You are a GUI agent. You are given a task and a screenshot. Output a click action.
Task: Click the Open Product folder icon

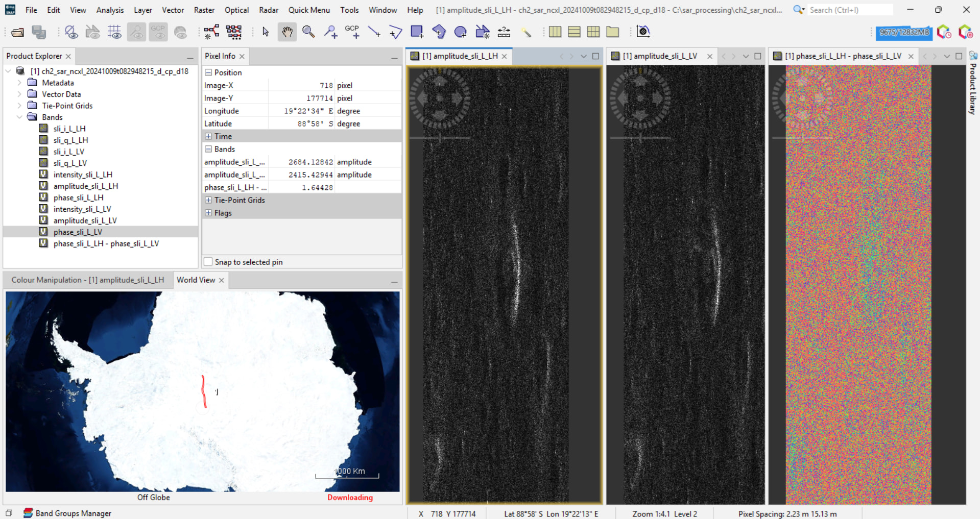click(17, 32)
